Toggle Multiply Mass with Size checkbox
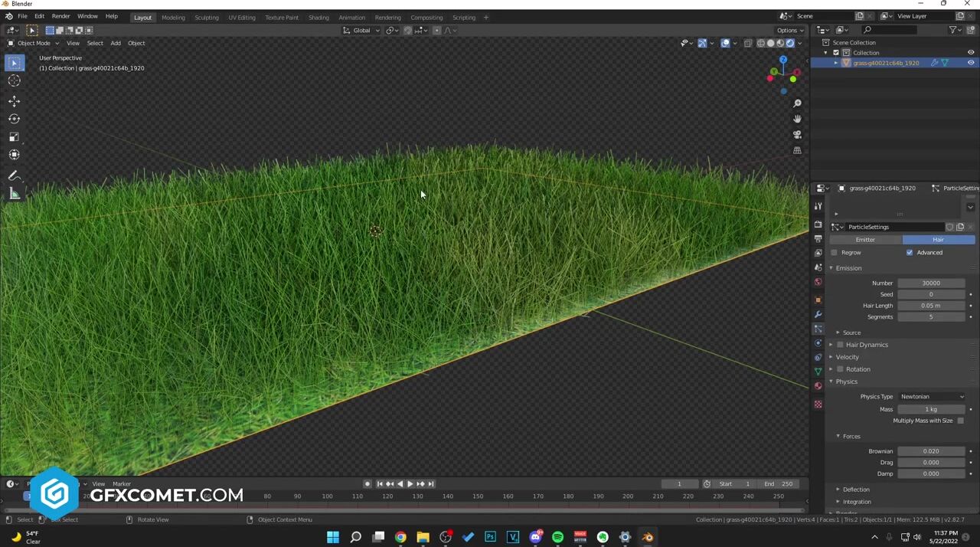Image resolution: width=980 pixels, height=547 pixels. 960,421
